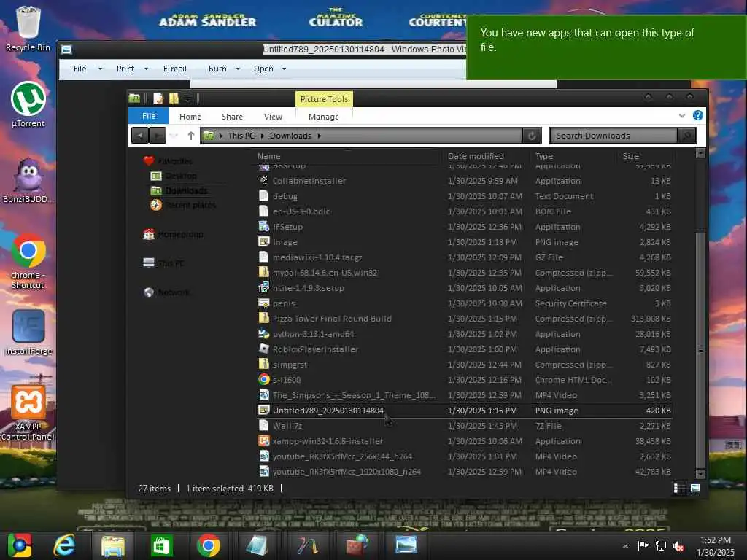The image size is (747, 560).
Task: Expand the arrow after This PC in address bar
Action: [x=262, y=136]
